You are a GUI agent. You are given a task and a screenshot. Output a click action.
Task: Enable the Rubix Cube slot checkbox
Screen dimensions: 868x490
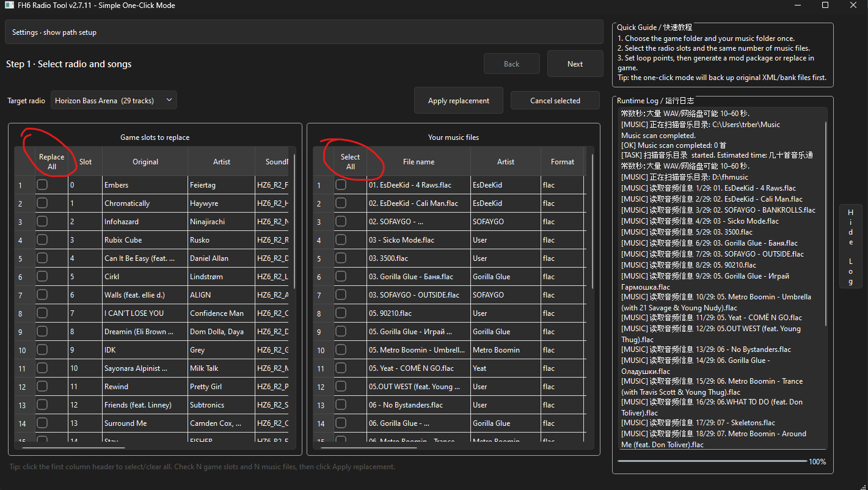click(x=42, y=240)
